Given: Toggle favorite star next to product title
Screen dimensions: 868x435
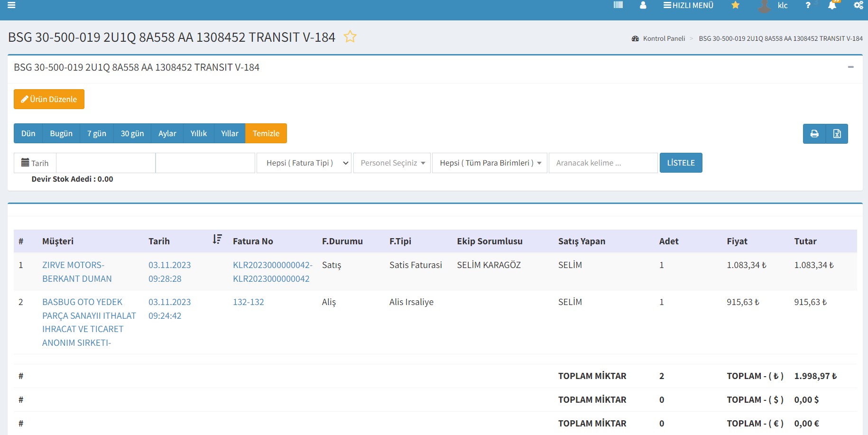Looking at the screenshot, I should [350, 37].
